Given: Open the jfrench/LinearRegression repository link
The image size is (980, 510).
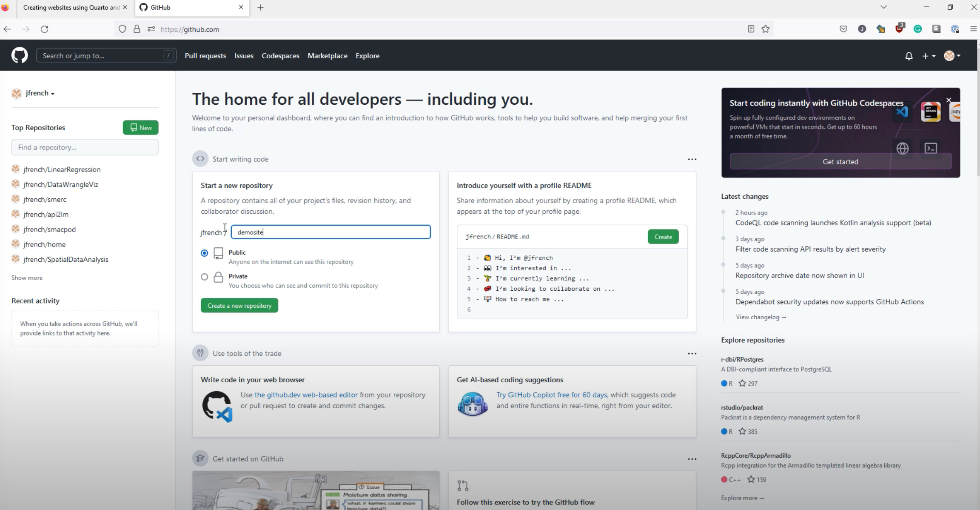Looking at the screenshot, I should coord(62,169).
